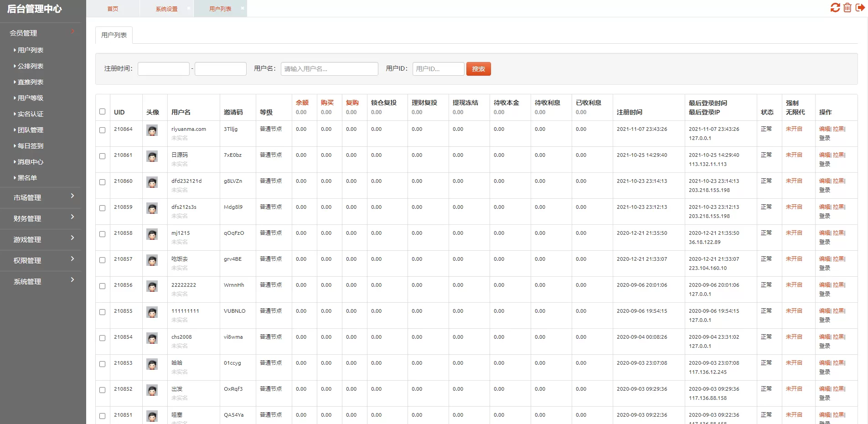Image resolution: width=868 pixels, height=424 pixels.
Task: Click the 用户ID input field
Action: click(438, 69)
